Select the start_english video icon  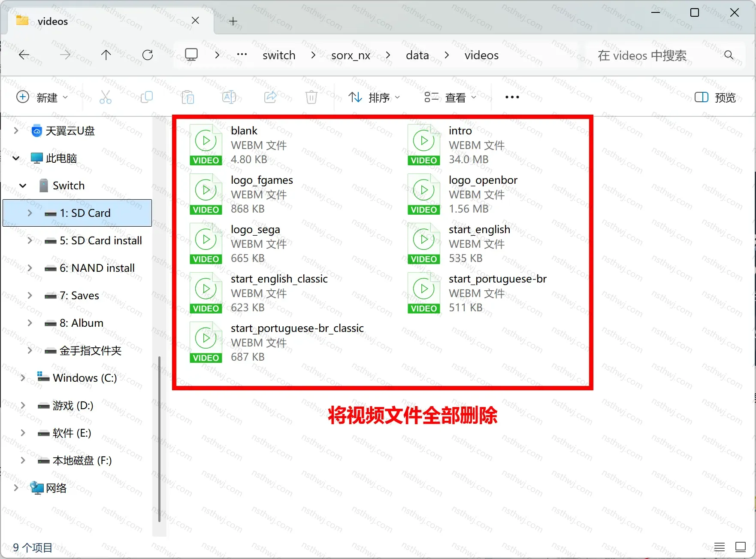pos(424,243)
